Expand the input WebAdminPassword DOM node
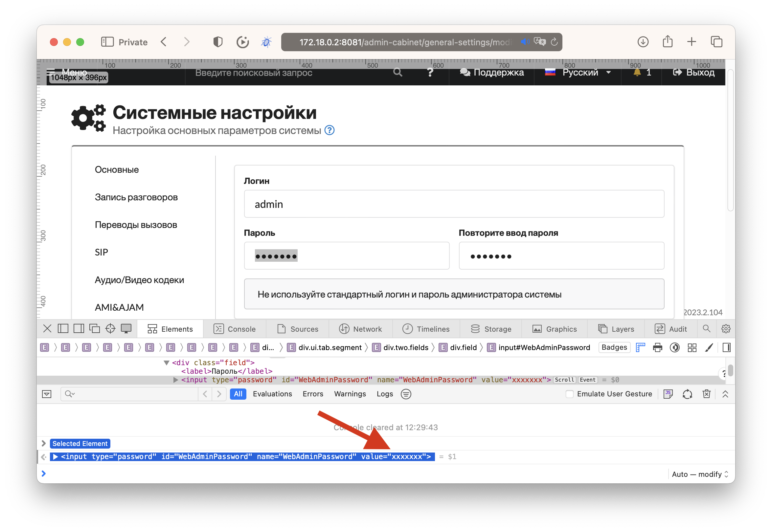 coord(175,380)
